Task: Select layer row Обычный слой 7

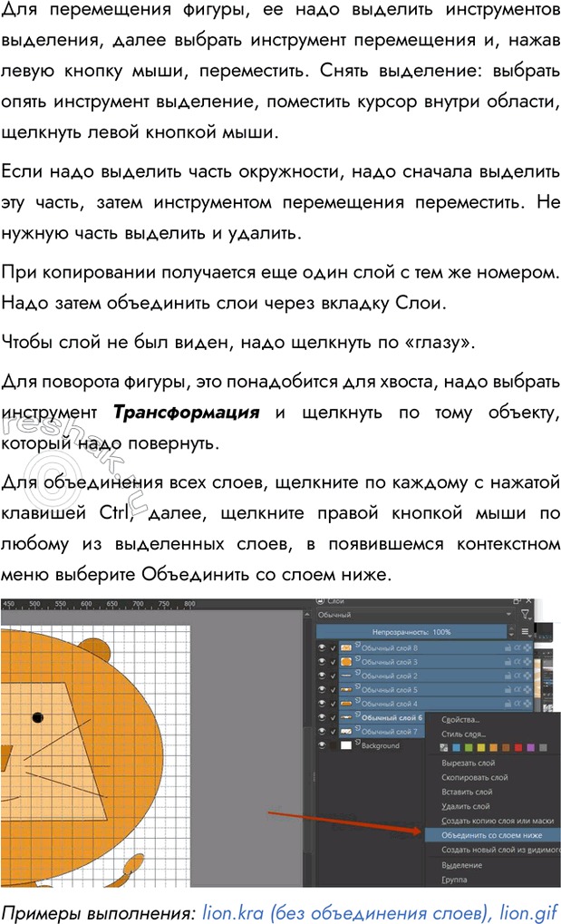Action: [382, 731]
